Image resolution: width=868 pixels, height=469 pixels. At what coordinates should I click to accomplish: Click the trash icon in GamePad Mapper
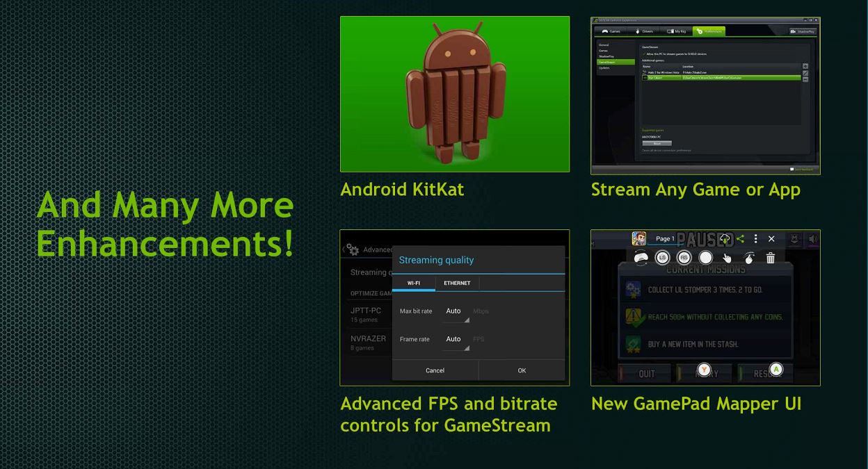point(770,258)
